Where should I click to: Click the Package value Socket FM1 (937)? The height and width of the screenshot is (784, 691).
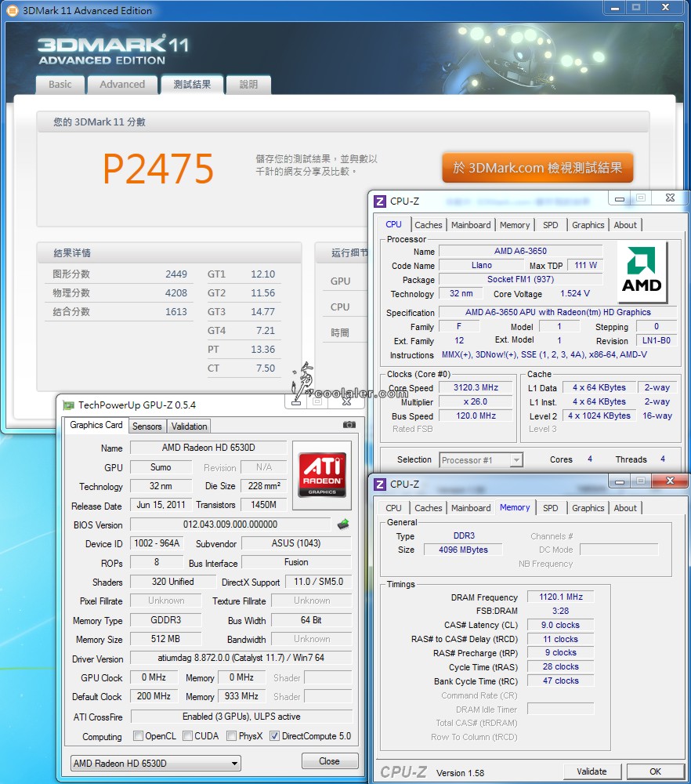click(521, 279)
